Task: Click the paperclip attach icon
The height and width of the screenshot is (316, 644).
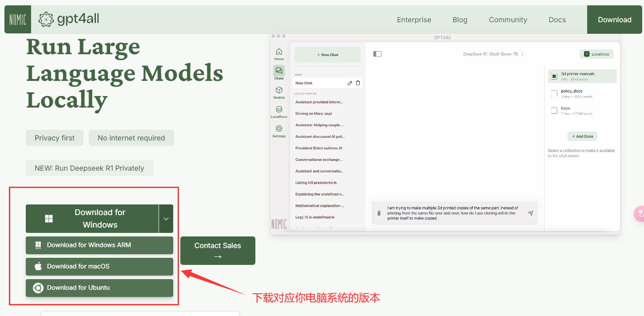Action: pos(379,213)
